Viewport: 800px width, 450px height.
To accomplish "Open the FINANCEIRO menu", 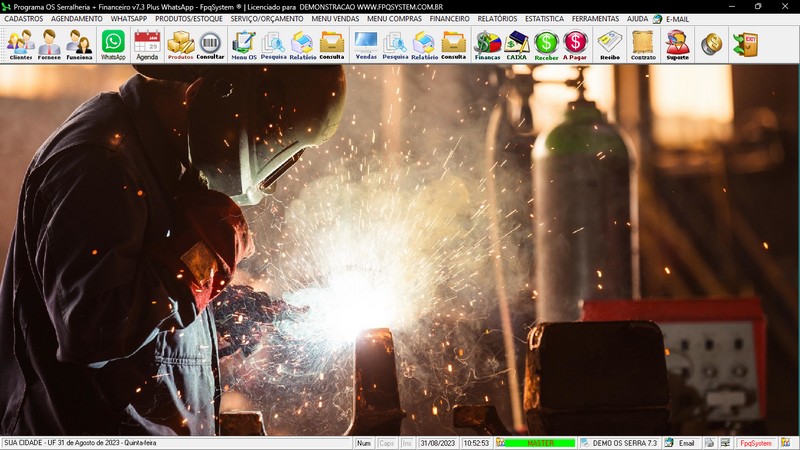I will coord(449,19).
